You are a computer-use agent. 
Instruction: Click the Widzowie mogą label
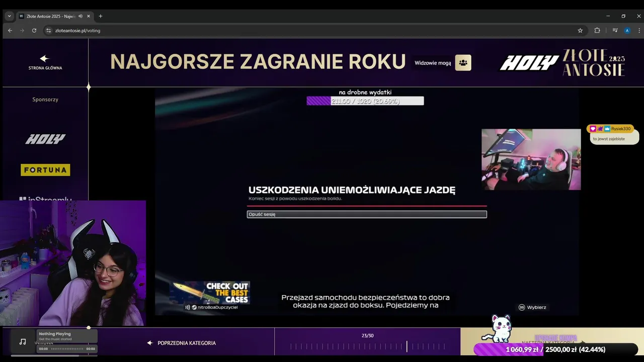click(433, 63)
